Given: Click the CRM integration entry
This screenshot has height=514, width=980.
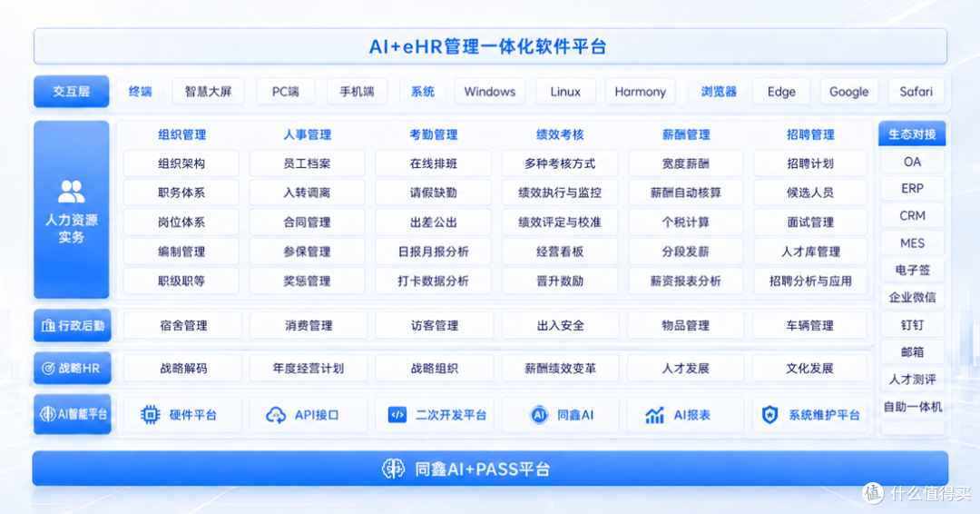Looking at the screenshot, I should [x=912, y=216].
